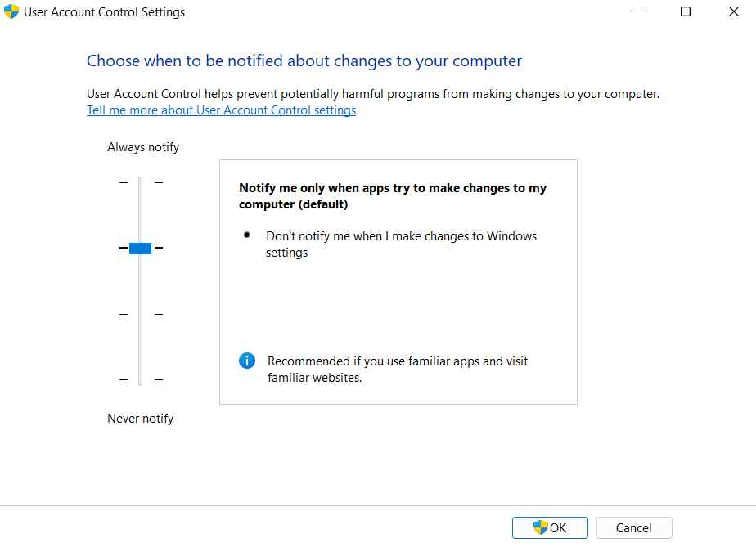Dismiss the dialog with Cancel
This screenshot has width=756, height=556.
coord(634,527)
